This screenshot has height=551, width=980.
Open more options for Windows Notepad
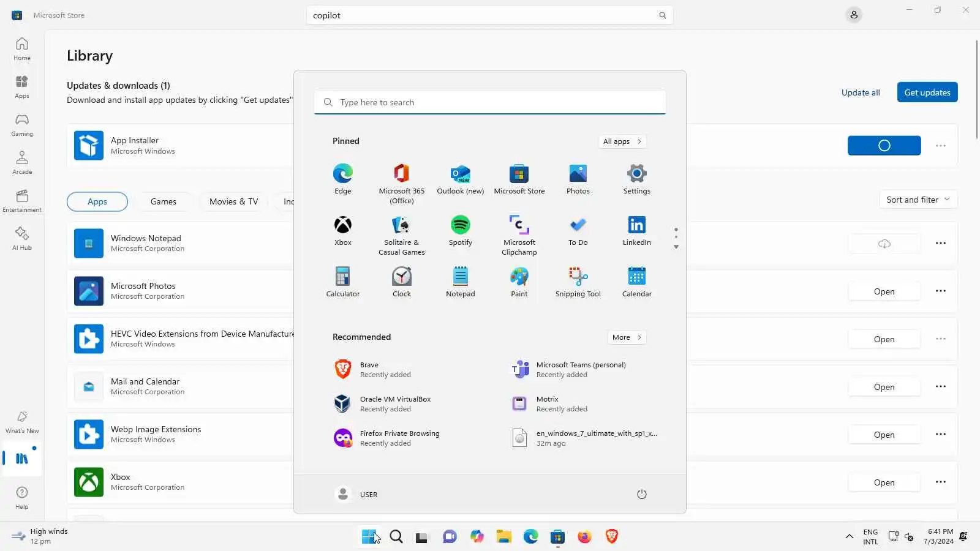(x=941, y=244)
